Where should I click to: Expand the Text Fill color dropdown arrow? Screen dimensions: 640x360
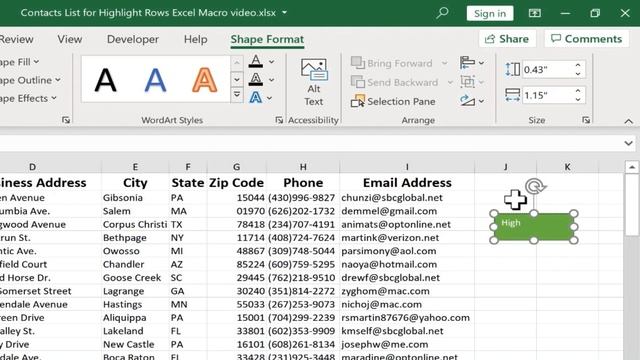[271, 62]
